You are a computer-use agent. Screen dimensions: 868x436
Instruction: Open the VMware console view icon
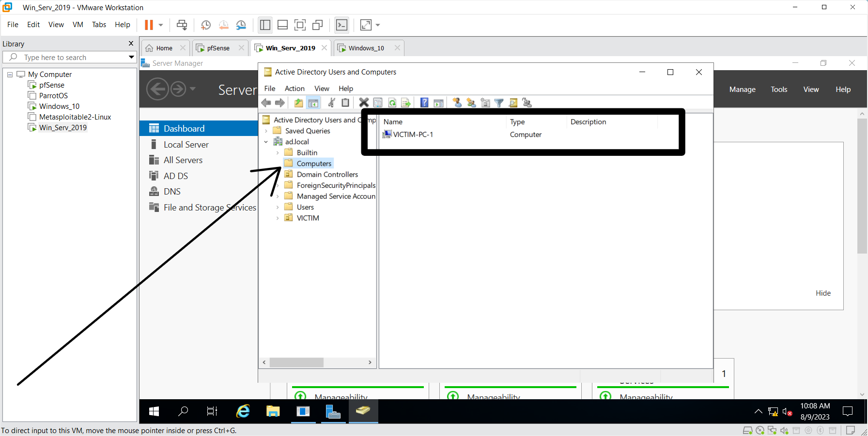[342, 25]
